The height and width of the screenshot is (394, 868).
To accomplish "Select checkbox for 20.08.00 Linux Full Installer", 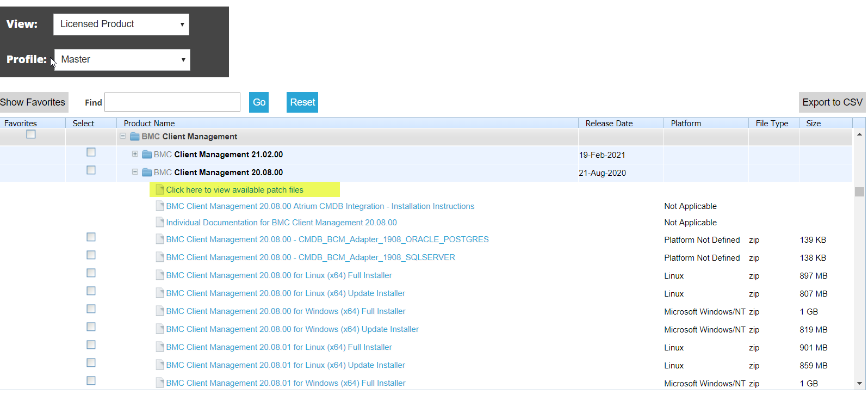I will coord(91,273).
